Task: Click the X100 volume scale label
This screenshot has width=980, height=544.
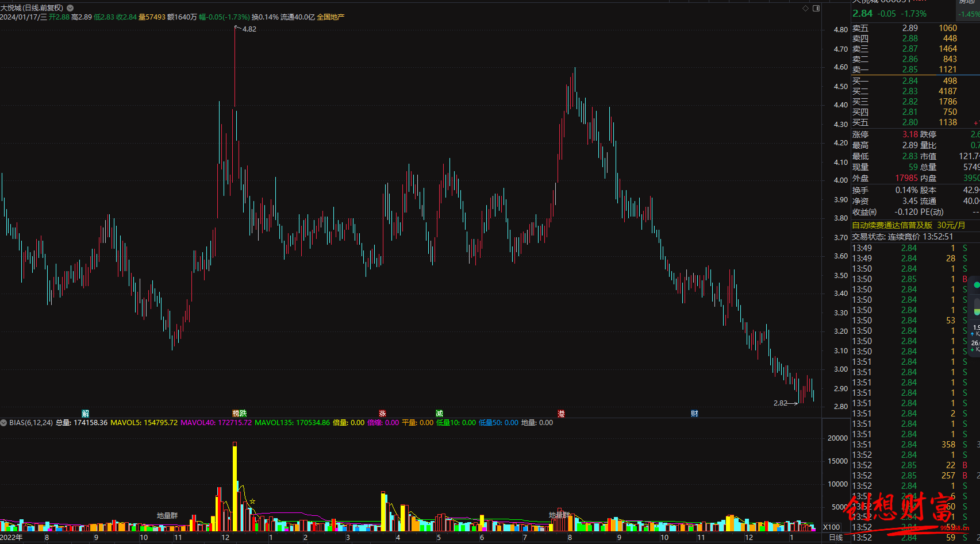Action: tap(831, 527)
